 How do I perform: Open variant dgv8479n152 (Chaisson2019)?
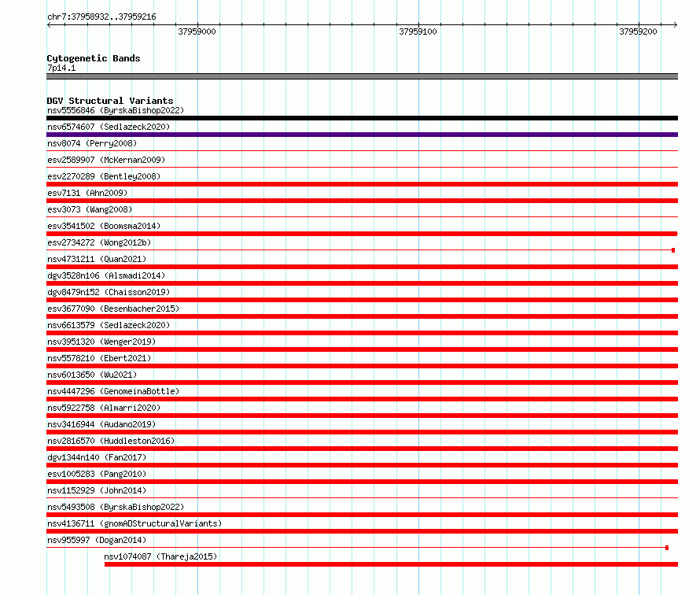(x=109, y=292)
